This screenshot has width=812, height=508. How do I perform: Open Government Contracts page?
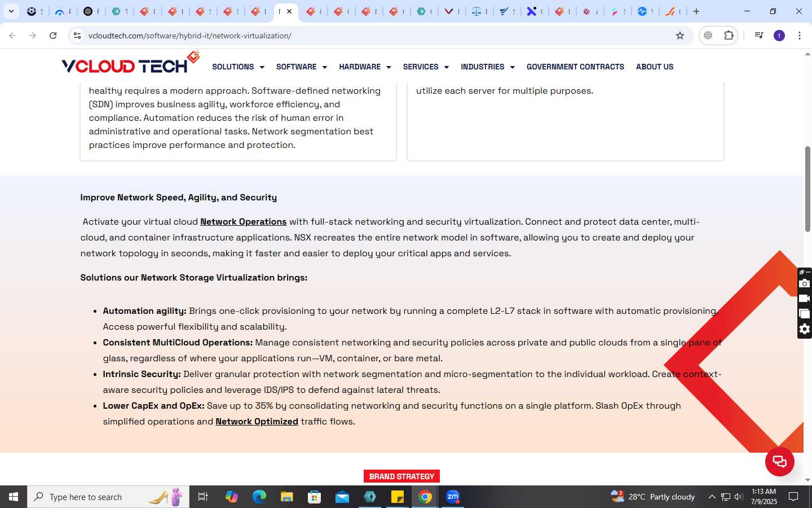pyautogui.click(x=575, y=67)
